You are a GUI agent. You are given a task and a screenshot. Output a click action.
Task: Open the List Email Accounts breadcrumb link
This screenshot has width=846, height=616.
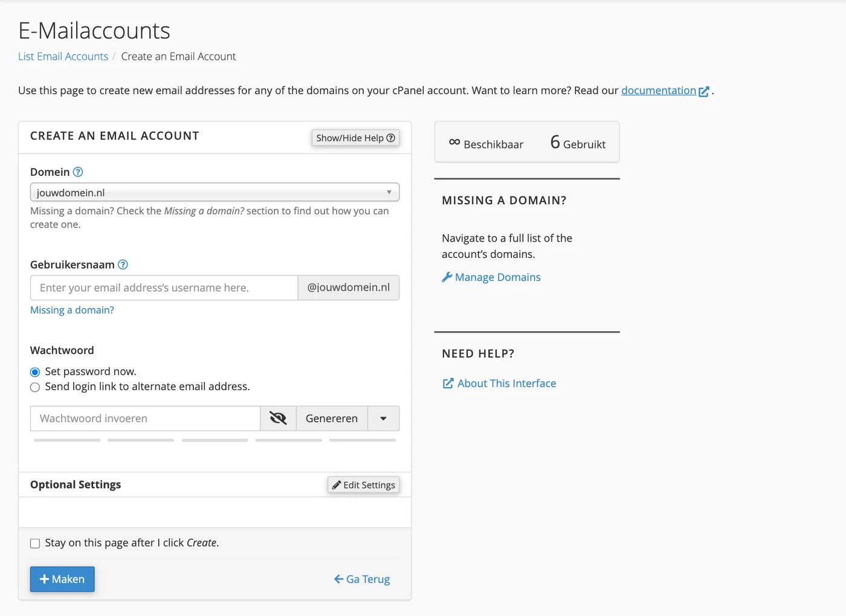(x=63, y=56)
